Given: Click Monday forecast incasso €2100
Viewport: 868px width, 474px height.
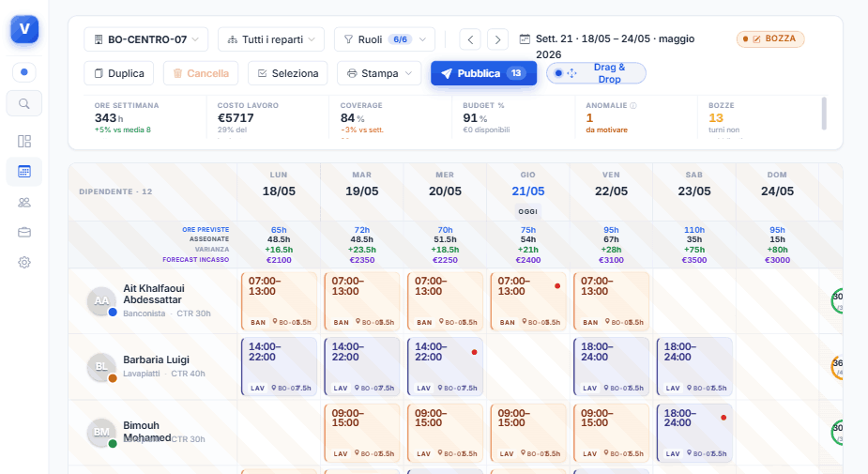Looking at the screenshot, I should click(279, 260).
